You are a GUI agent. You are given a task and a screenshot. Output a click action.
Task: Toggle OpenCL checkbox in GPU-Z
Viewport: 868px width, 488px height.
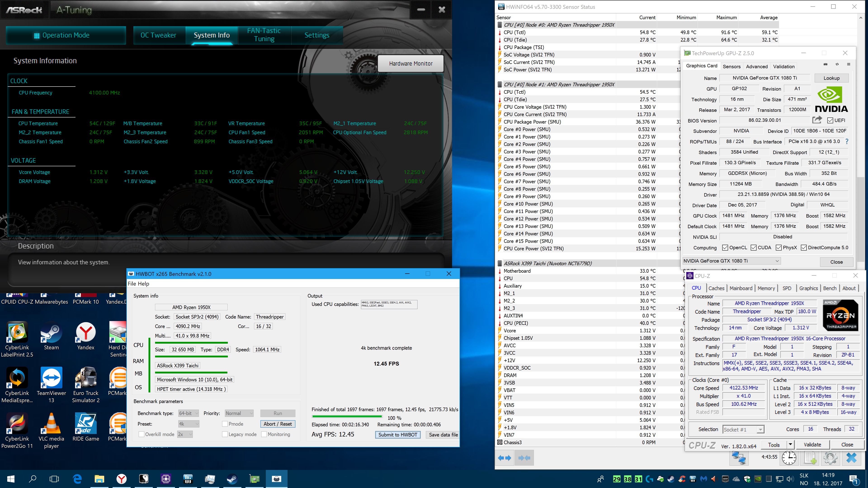pos(725,248)
